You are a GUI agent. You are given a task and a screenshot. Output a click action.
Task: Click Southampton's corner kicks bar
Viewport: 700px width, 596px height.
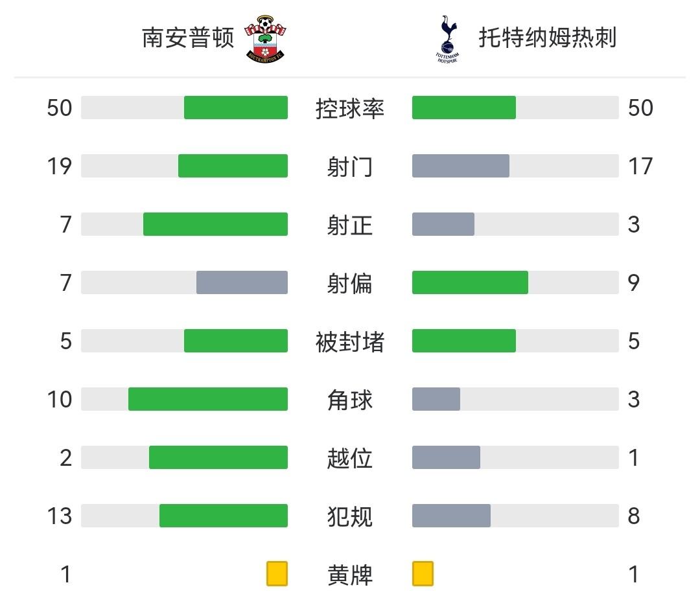tap(208, 399)
